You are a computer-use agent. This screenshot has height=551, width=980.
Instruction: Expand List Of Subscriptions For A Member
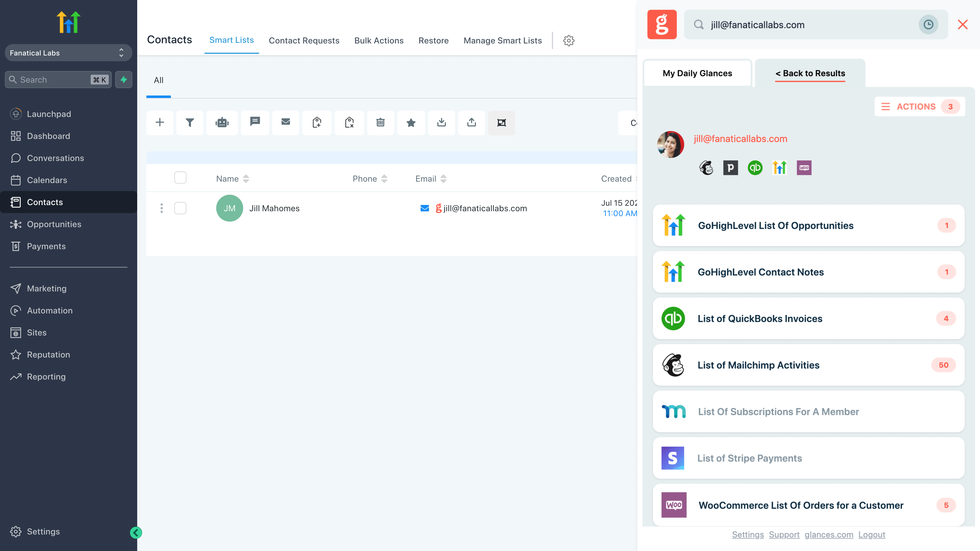tap(808, 411)
